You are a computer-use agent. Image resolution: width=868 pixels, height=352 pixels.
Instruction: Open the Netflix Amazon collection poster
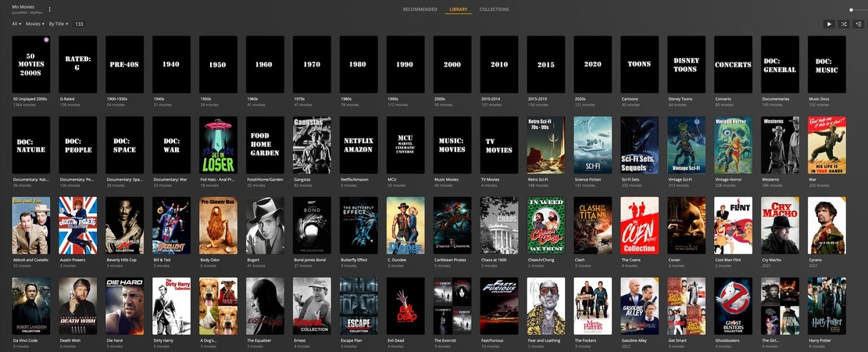pyautogui.click(x=358, y=145)
